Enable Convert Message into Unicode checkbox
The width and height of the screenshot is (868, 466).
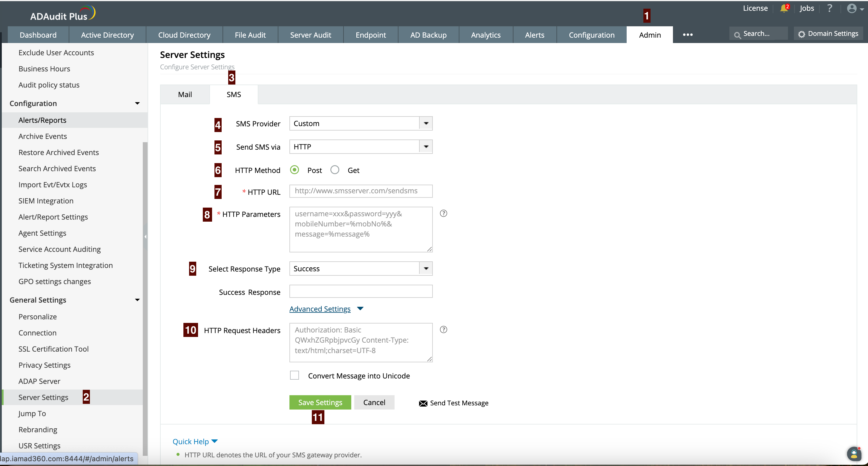[295, 375]
